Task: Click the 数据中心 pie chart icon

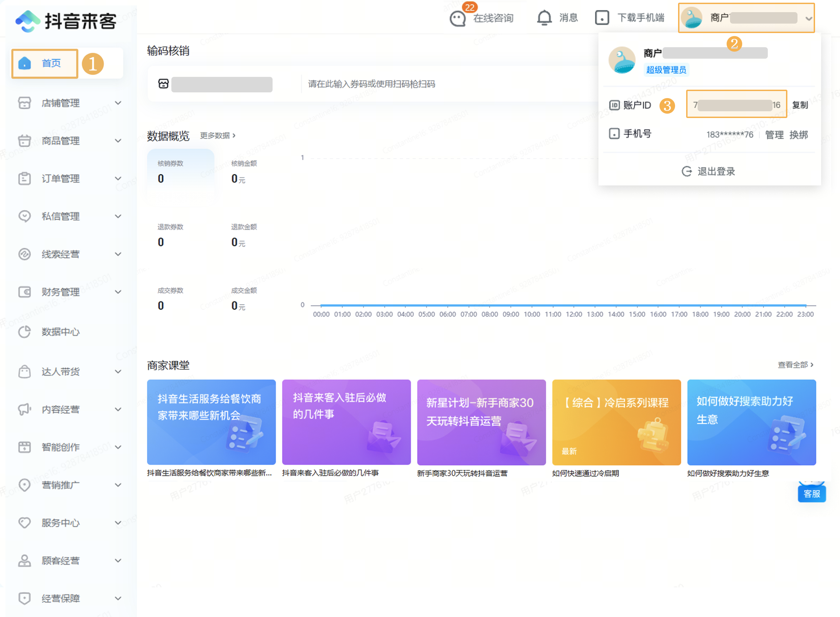Action: 25,332
